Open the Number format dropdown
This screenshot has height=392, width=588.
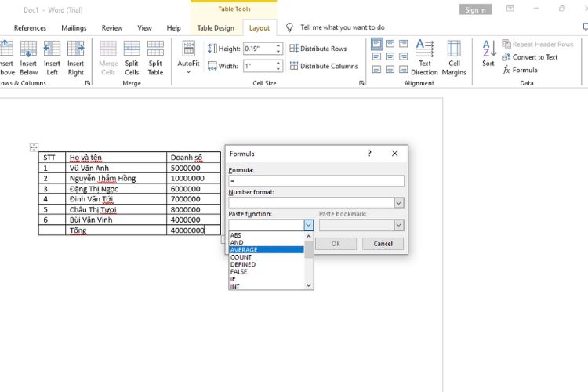pyautogui.click(x=399, y=203)
